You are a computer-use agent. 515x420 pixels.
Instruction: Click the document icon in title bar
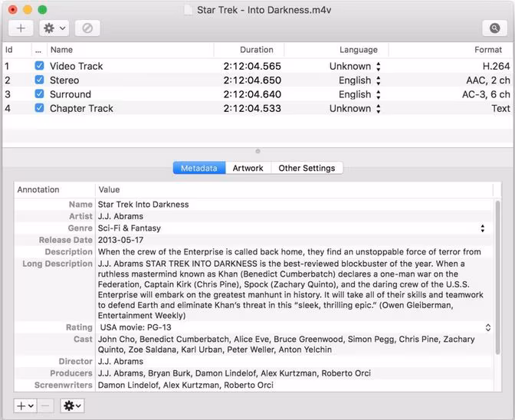[x=189, y=10]
